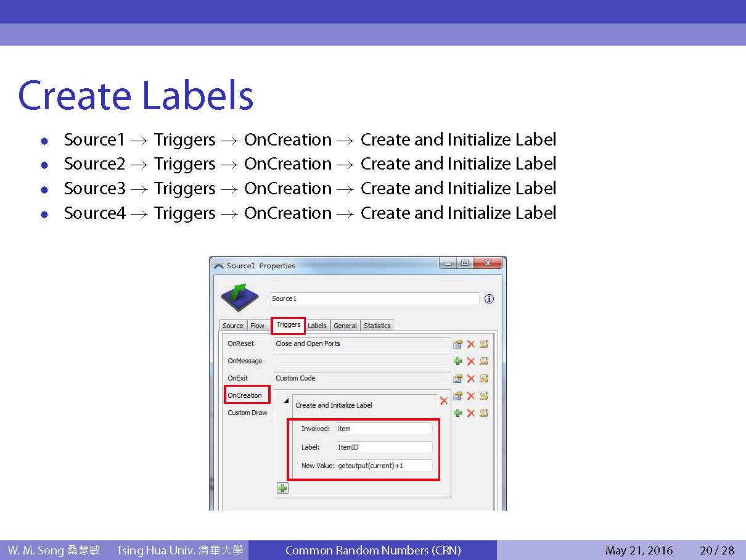Focus the Label field with ItemID
The image size is (746, 560).
coord(383,447)
